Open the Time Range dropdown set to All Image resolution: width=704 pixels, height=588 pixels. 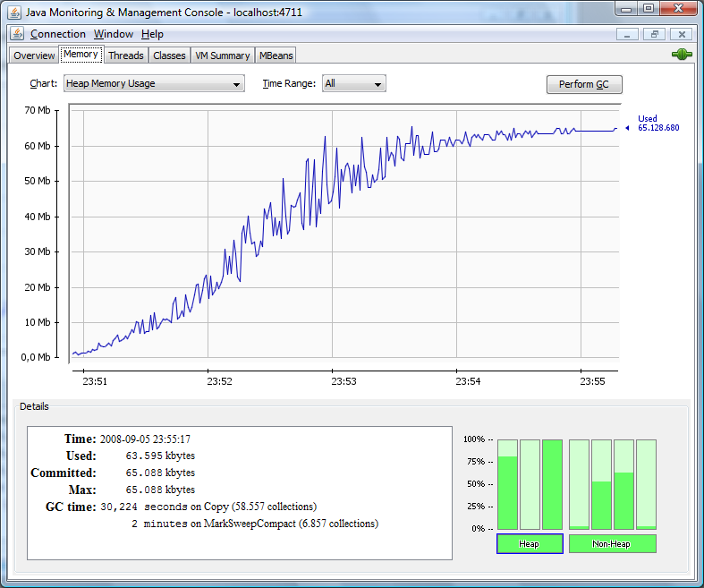pos(353,84)
